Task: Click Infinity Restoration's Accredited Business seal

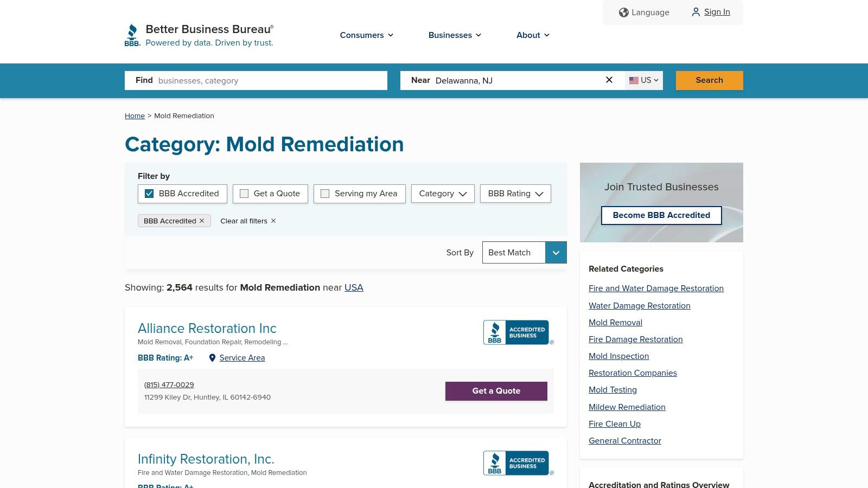Action: 518,463
